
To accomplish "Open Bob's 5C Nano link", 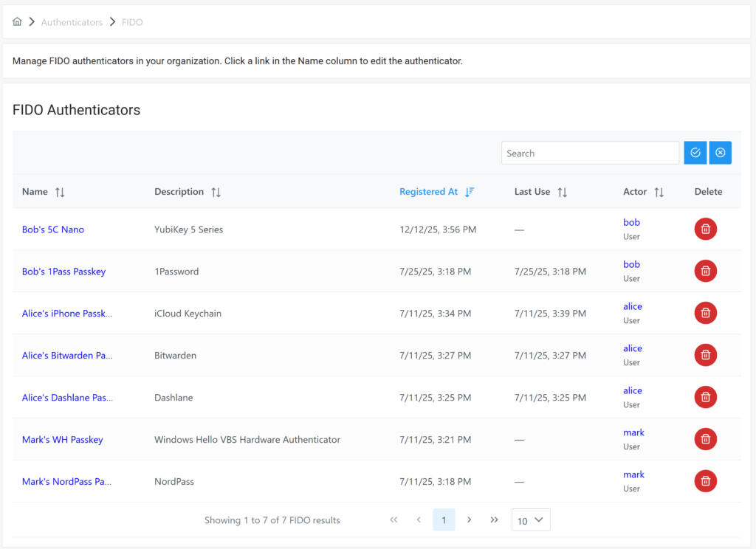I will click(53, 229).
